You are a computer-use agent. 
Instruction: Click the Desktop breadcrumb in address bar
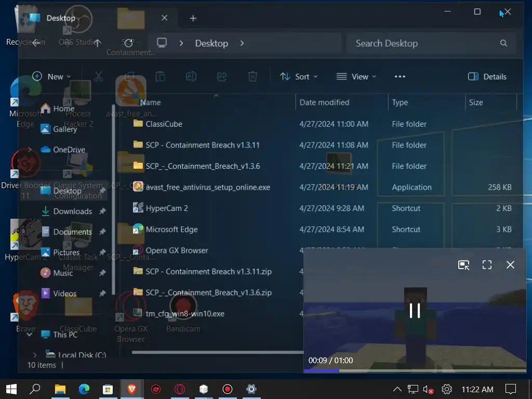[x=211, y=44]
